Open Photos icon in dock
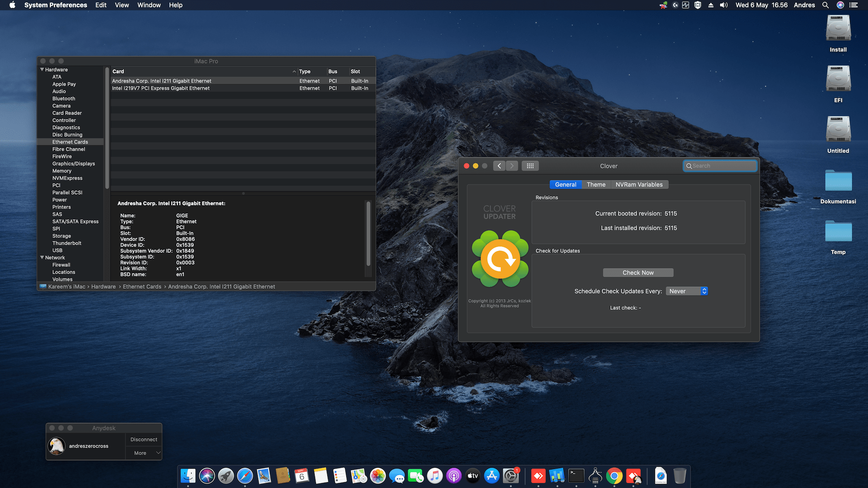Image resolution: width=868 pixels, height=488 pixels. coord(378,476)
